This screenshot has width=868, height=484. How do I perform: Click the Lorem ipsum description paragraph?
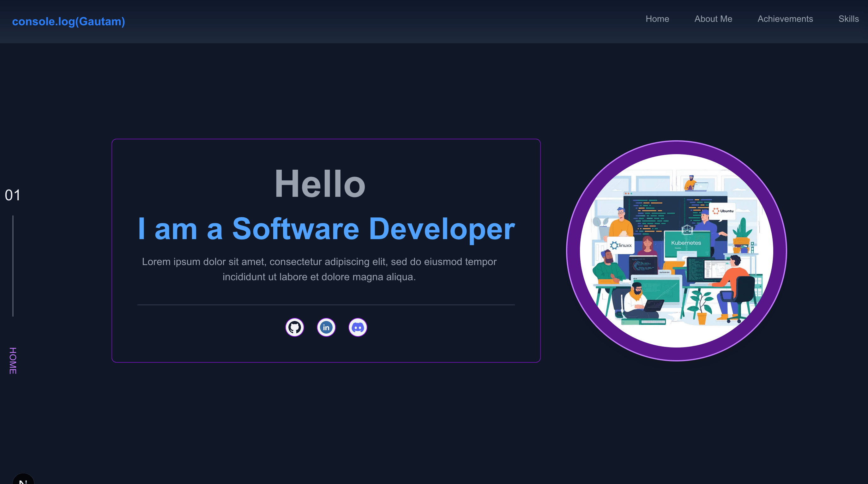tap(319, 269)
